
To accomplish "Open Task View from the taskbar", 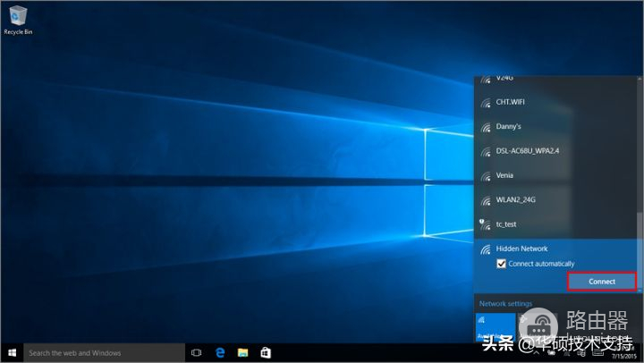I will (x=196, y=353).
